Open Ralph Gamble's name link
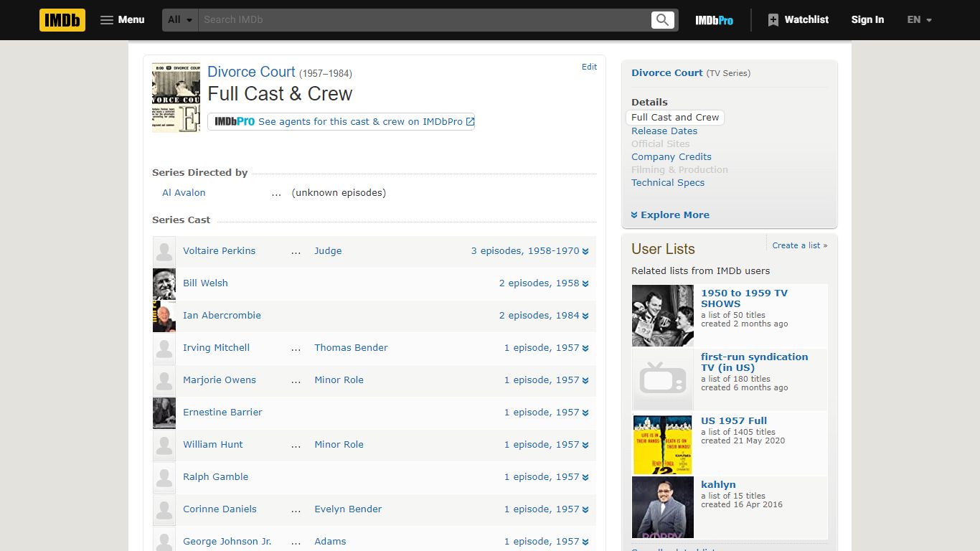 [x=215, y=477]
